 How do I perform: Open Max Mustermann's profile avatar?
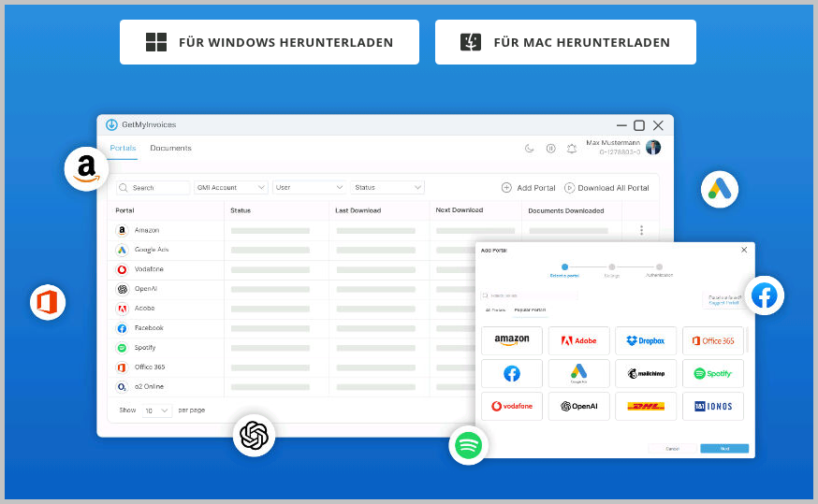[x=653, y=148]
